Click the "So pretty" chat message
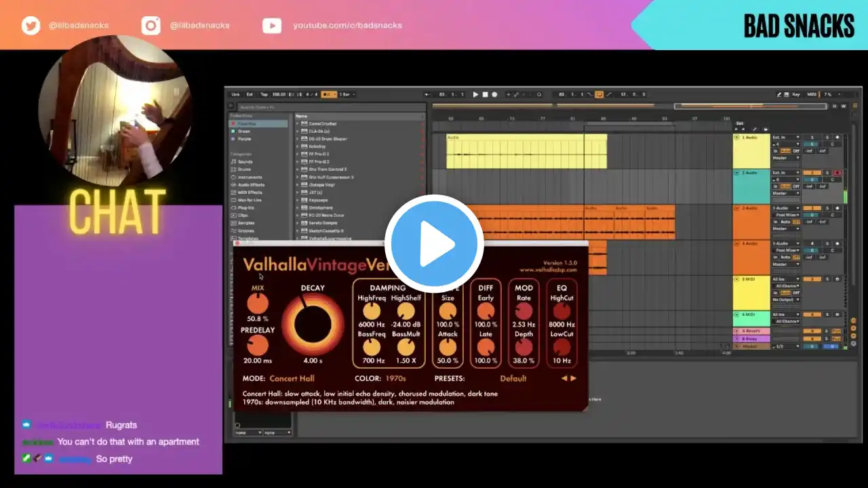 pos(114,459)
